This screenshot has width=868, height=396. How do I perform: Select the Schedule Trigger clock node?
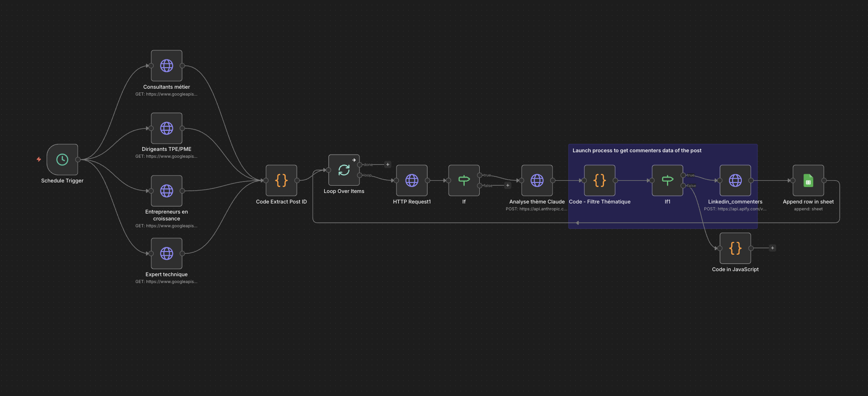click(x=62, y=160)
